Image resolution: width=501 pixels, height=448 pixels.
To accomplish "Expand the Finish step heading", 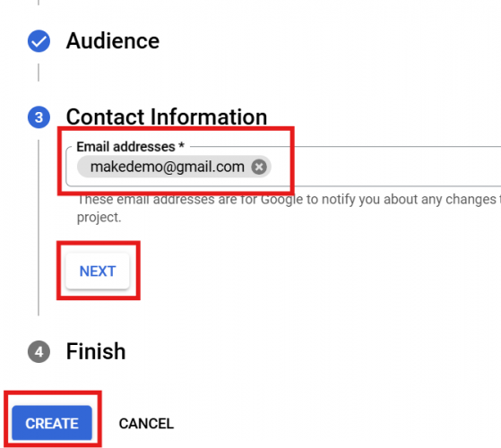I will tap(96, 351).
